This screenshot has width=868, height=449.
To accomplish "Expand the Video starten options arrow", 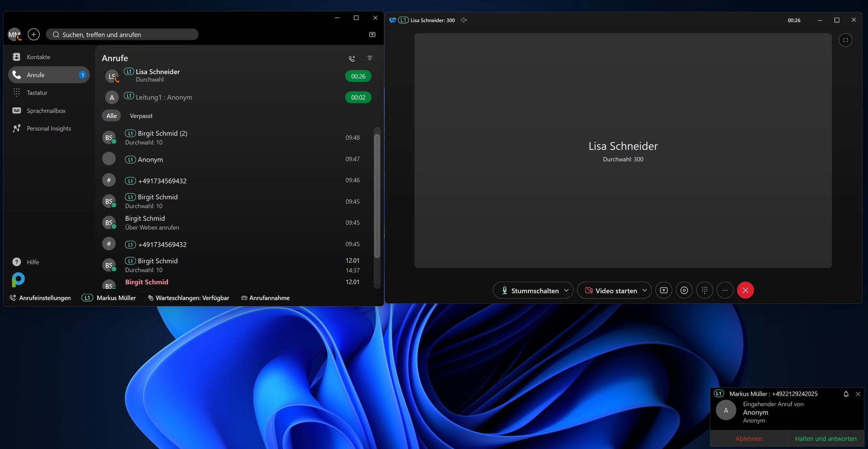I will click(644, 290).
